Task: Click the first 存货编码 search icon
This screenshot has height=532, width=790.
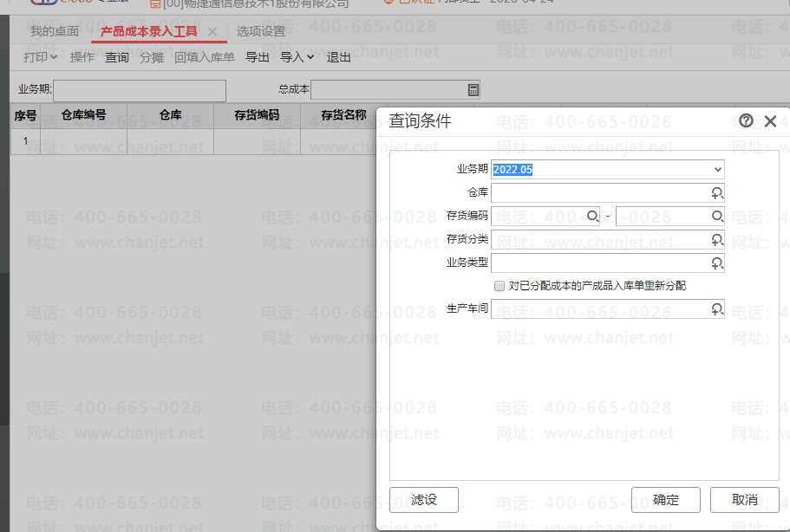Action: [x=592, y=217]
